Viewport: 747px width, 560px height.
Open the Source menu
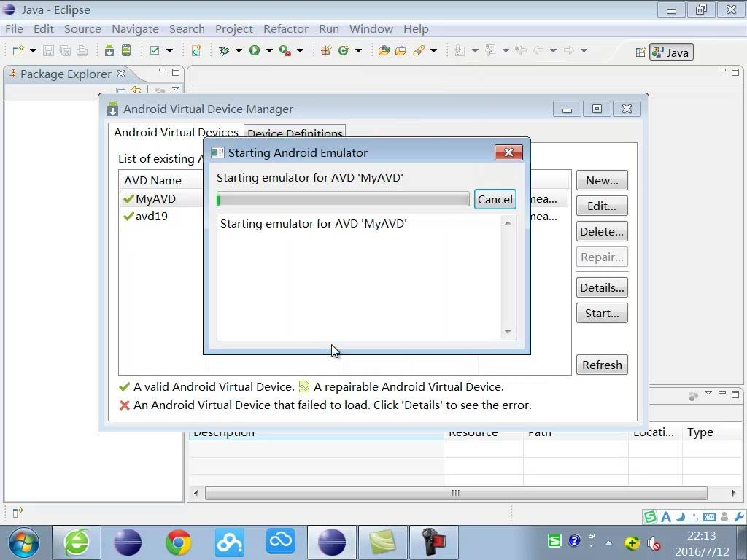82,29
